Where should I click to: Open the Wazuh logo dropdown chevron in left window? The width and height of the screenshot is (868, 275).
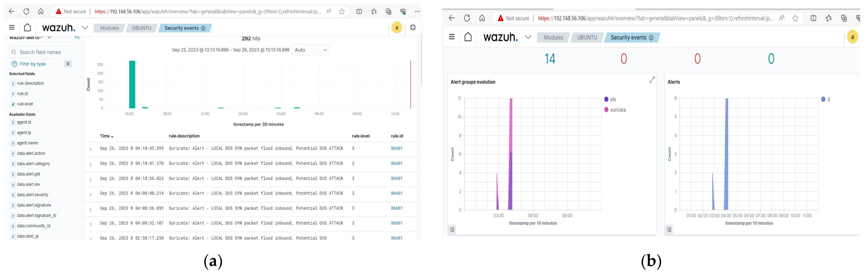pos(85,28)
